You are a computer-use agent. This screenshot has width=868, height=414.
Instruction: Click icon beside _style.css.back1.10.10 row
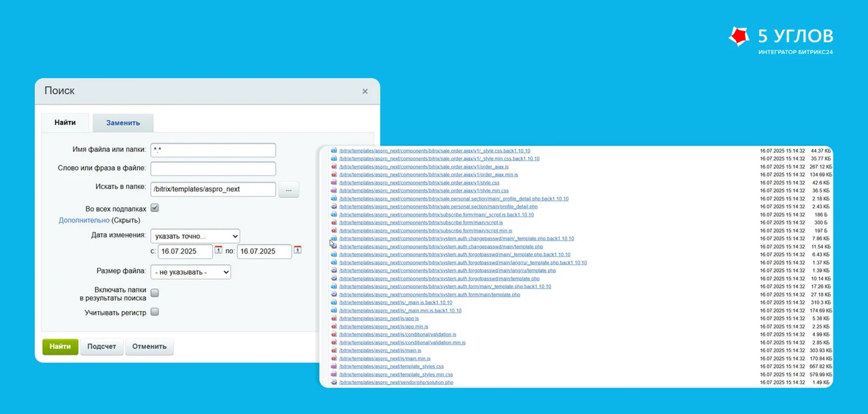click(334, 151)
